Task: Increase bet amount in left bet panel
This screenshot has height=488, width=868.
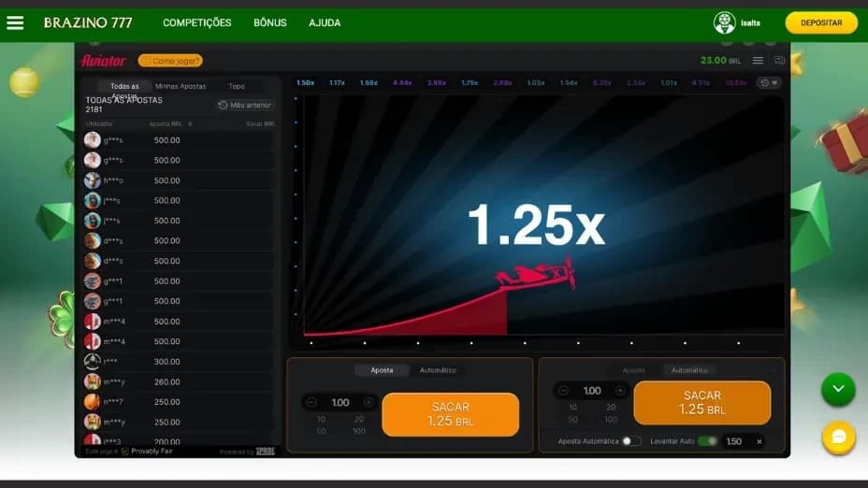Action: (x=369, y=402)
